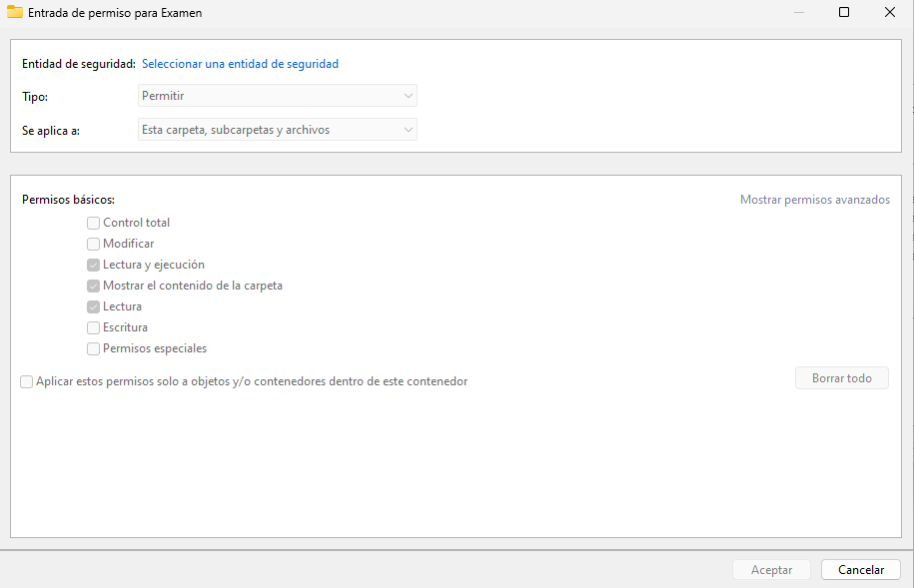Uncheck Lectura y ejecución permission
The height and width of the screenshot is (588, 914).
[94, 266]
